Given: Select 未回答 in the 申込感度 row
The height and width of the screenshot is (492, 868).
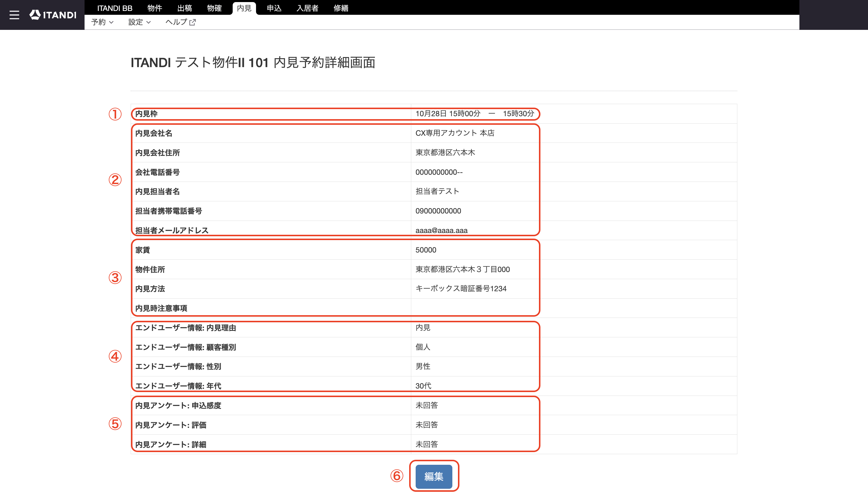Looking at the screenshot, I should 426,405.
